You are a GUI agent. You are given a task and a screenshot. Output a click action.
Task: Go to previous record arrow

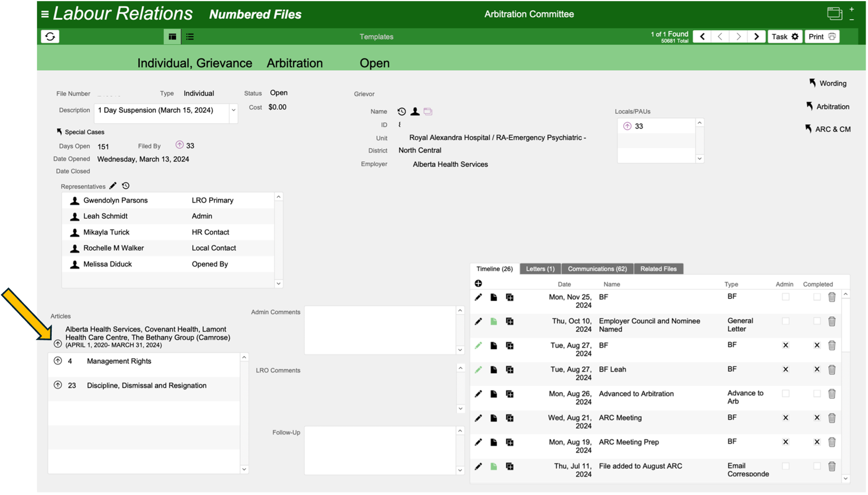(720, 36)
